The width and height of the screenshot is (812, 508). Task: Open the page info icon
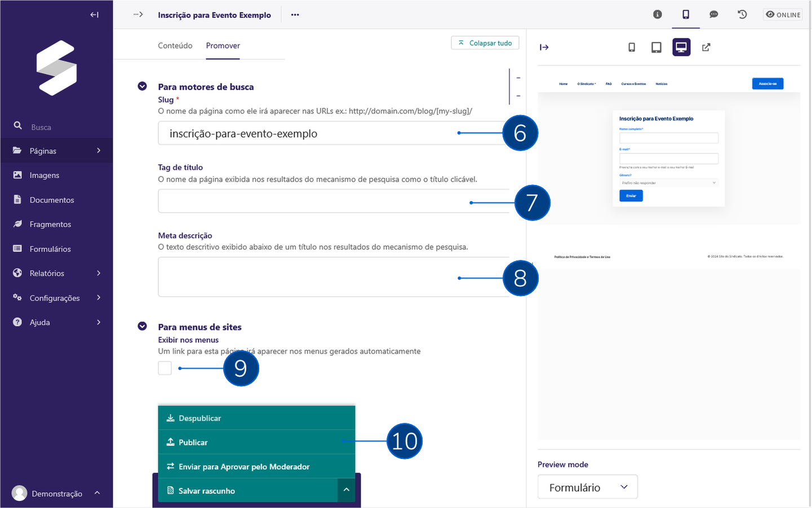tap(657, 15)
